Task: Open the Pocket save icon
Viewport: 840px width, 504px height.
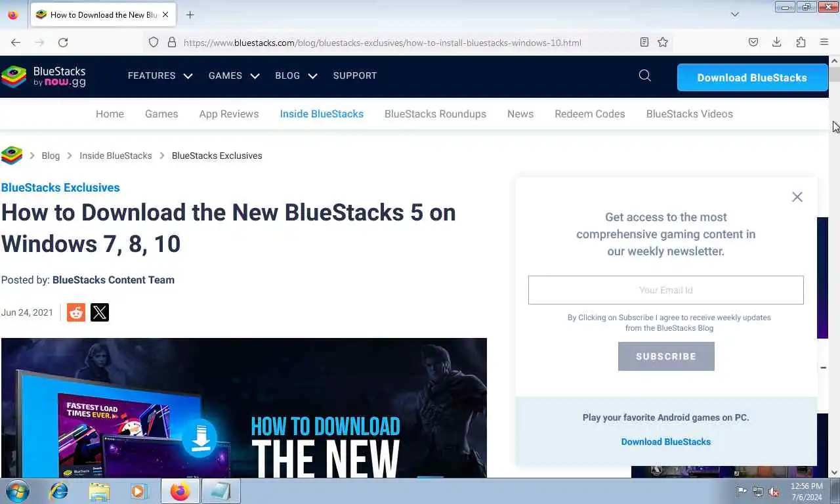Action: point(753,42)
